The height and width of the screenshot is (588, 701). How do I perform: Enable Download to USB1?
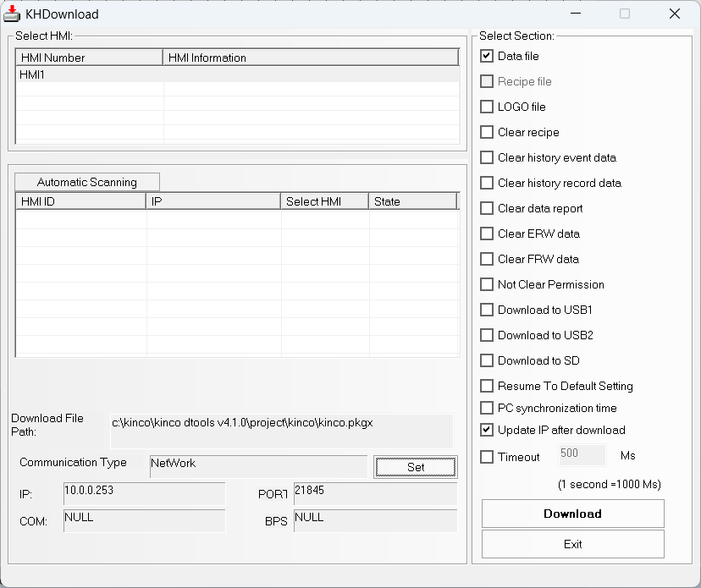point(486,310)
